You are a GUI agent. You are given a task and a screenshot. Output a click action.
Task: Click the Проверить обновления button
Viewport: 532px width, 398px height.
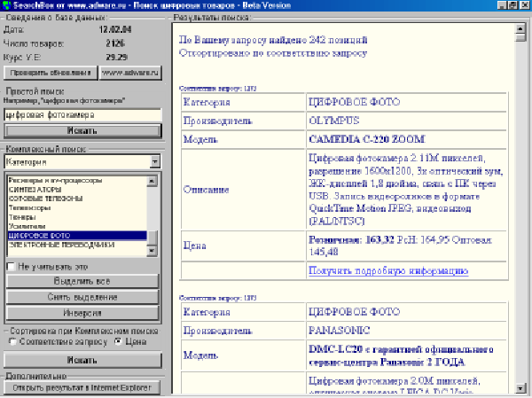51,73
